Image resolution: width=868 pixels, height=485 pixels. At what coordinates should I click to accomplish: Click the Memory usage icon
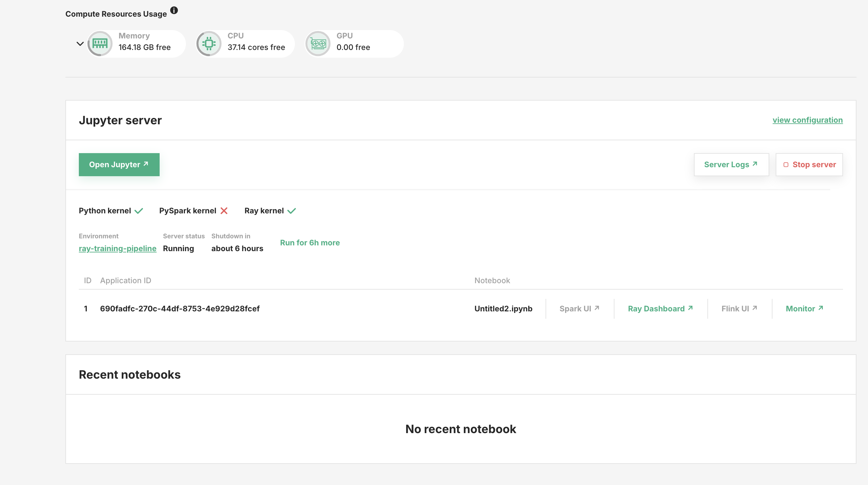(99, 43)
